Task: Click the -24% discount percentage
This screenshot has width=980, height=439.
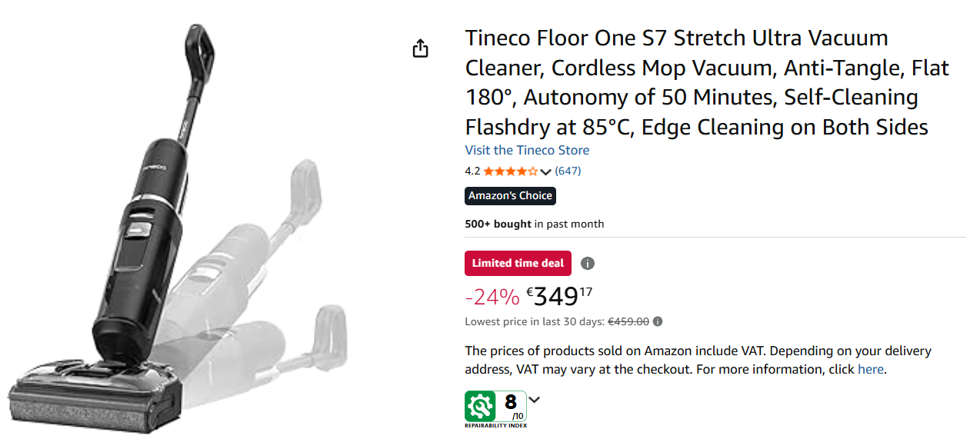Action: click(x=492, y=297)
